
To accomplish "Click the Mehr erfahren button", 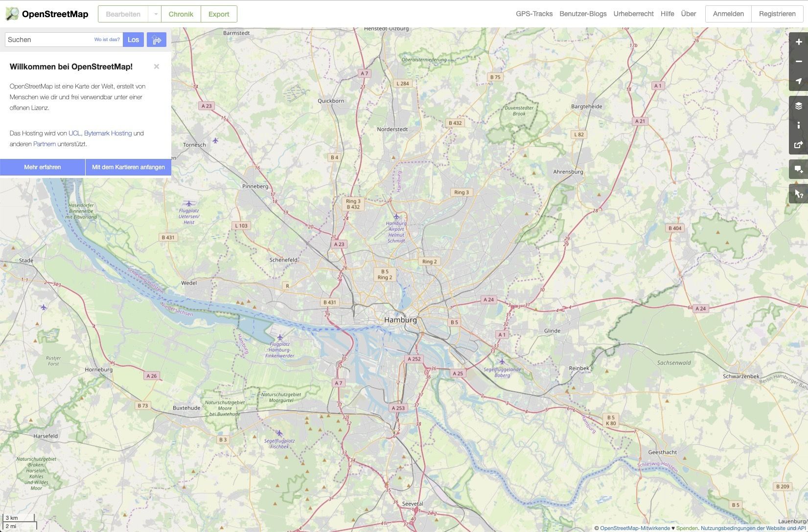I will [x=43, y=167].
